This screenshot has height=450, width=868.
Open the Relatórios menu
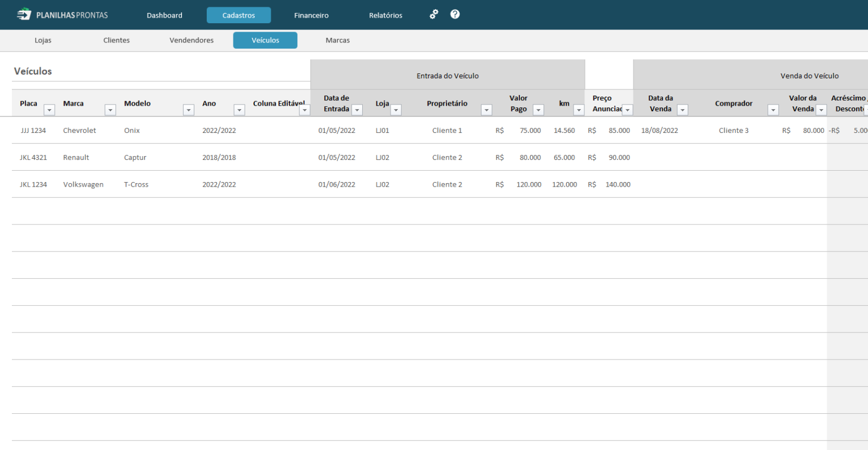(x=386, y=15)
